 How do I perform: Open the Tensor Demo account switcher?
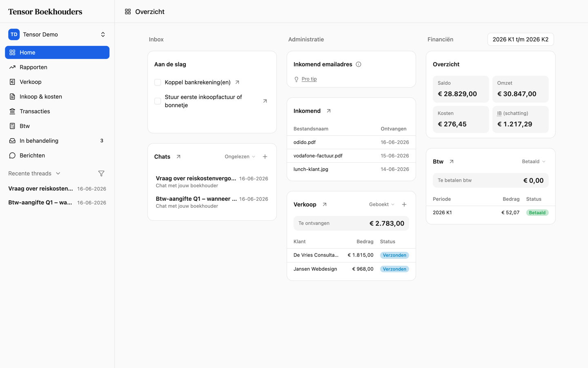point(57,34)
